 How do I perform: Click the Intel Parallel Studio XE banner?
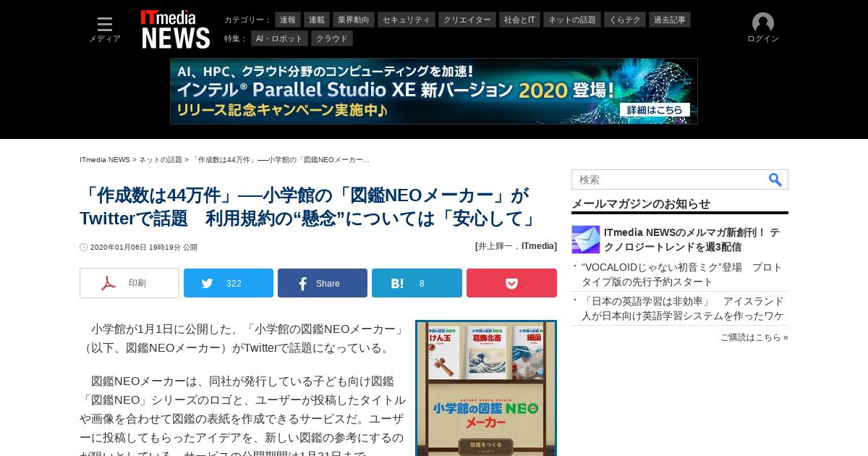pyautogui.click(x=434, y=91)
